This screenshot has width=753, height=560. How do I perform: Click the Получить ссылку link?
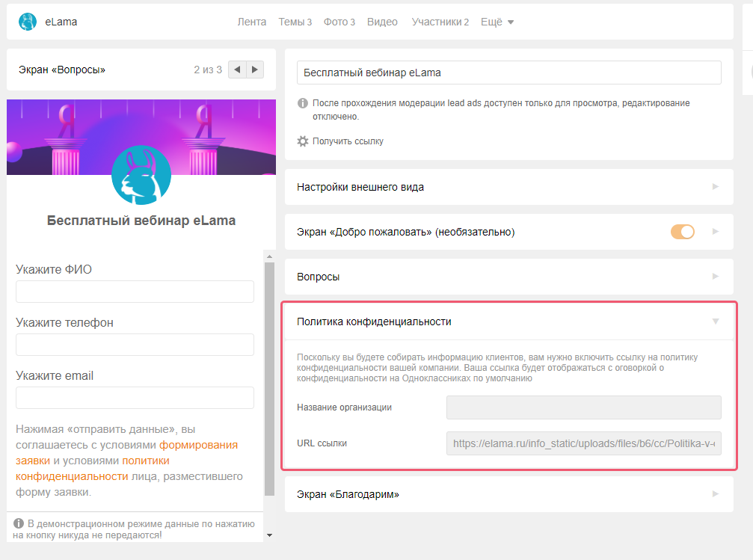click(348, 141)
